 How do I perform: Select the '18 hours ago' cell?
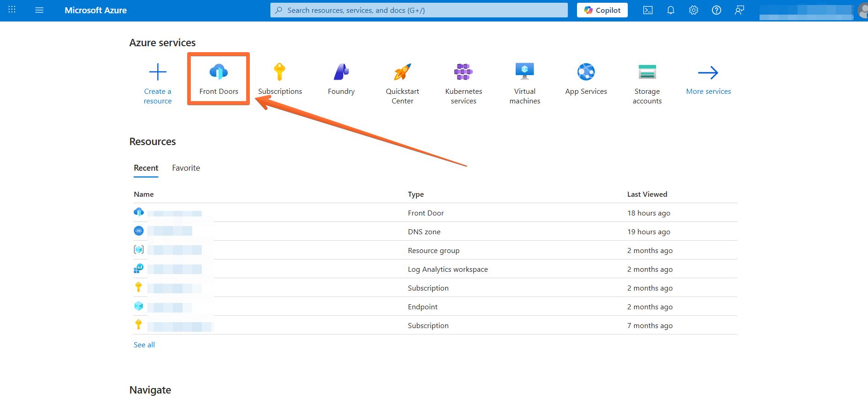pos(649,213)
